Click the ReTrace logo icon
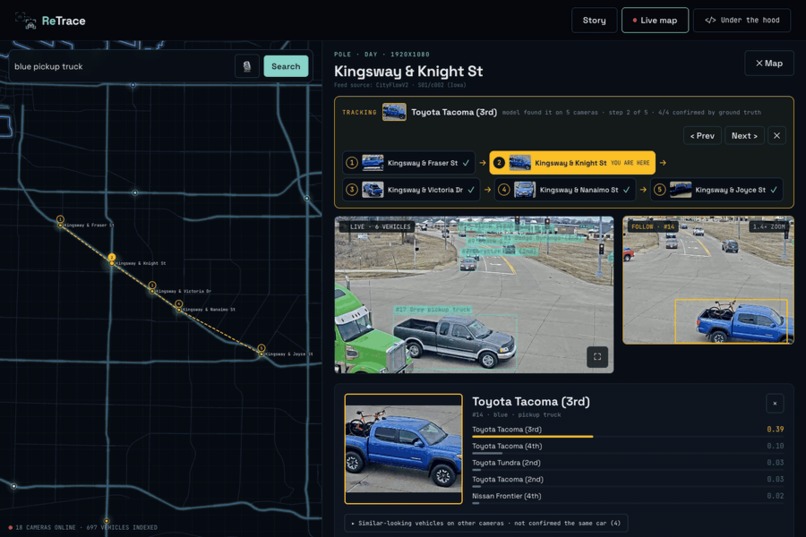806x537 pixels. (25, 21)
